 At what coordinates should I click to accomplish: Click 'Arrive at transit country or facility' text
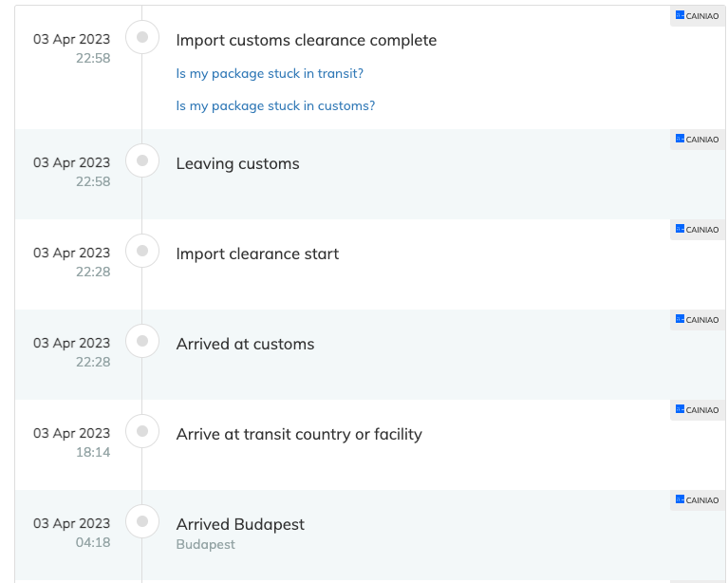[x=299, y=434]
